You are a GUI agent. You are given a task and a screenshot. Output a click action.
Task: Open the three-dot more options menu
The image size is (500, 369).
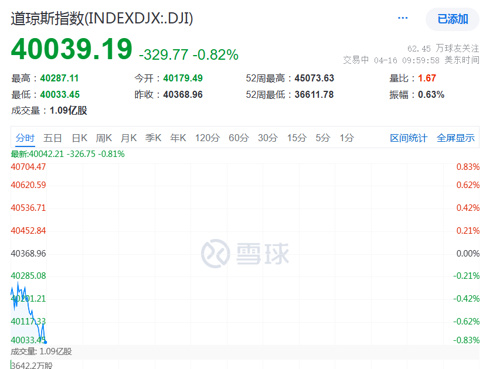[x=403, y=18]
